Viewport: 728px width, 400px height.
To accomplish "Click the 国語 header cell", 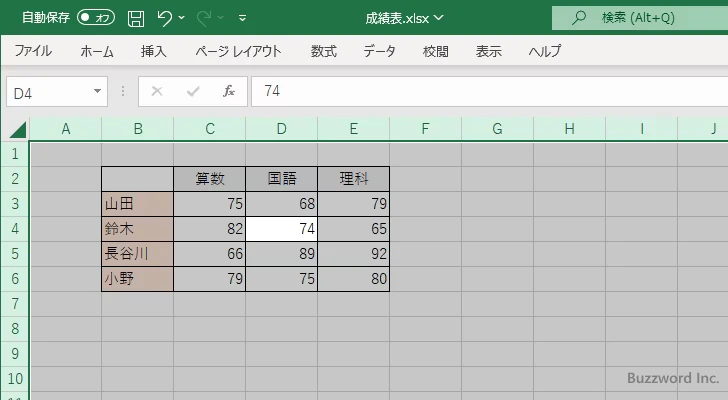I will point(281,179).
